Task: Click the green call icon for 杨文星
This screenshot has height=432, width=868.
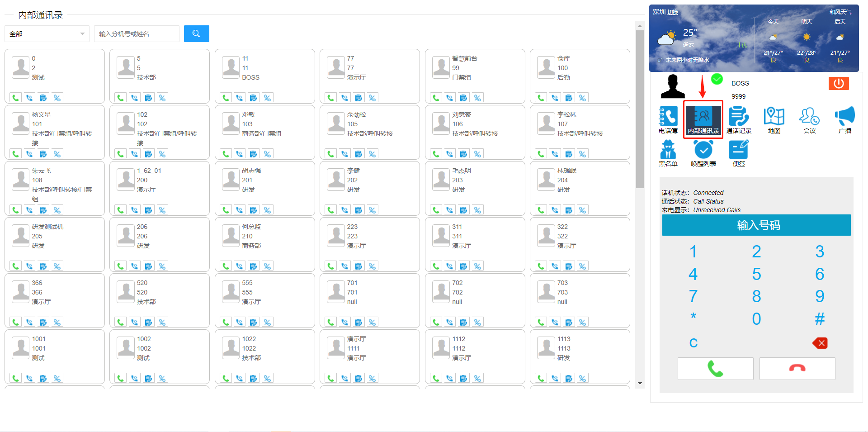Action: coord(16,154)
